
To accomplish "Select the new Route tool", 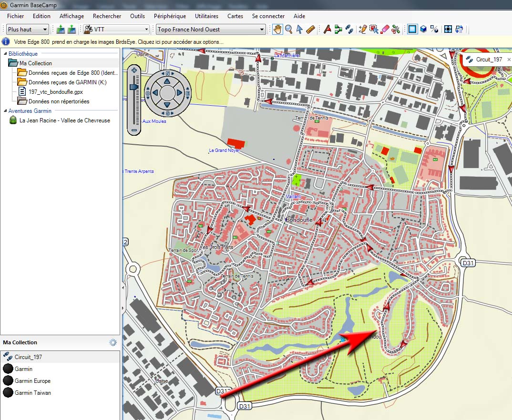I will (x=338, y=30).
